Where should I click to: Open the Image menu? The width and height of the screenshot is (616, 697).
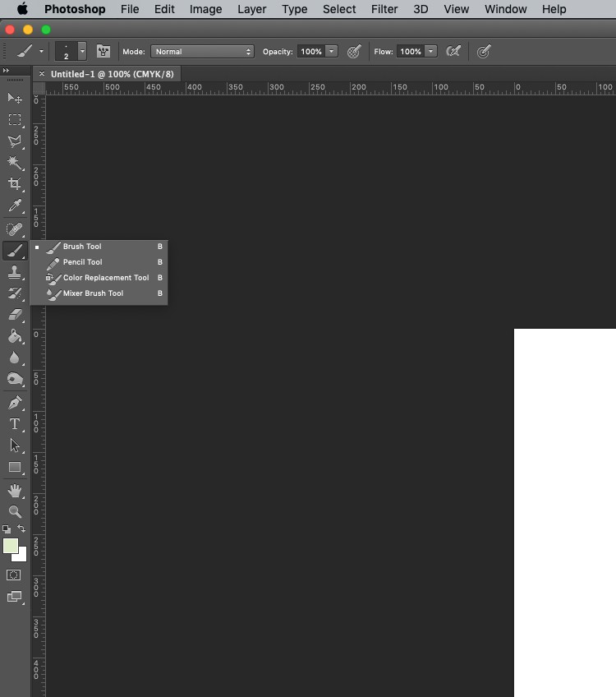tap(205, 9)
